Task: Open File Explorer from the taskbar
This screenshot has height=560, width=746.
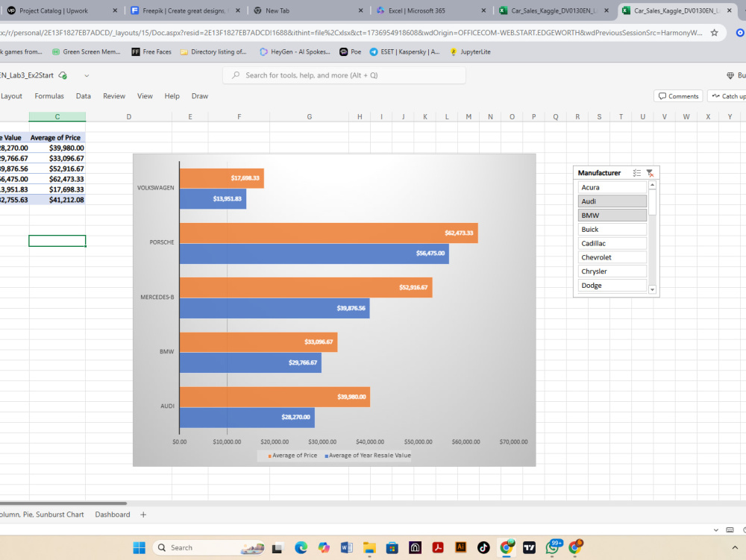Action: point(369,547)
